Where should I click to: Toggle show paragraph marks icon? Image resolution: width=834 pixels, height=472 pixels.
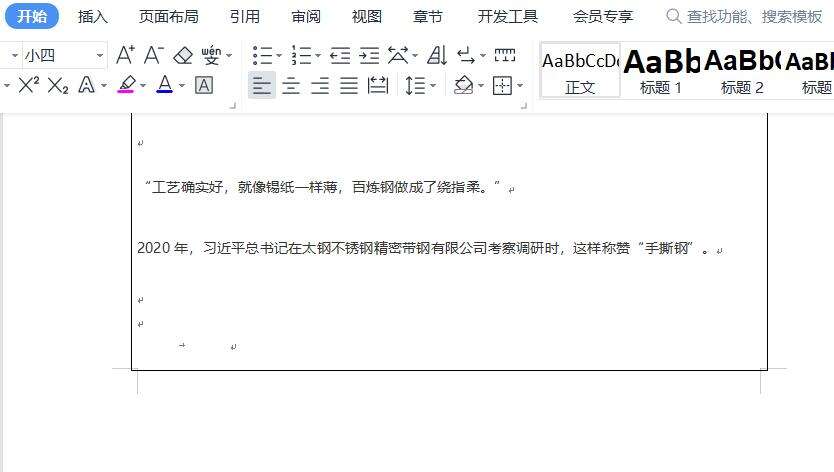point(466,55)
